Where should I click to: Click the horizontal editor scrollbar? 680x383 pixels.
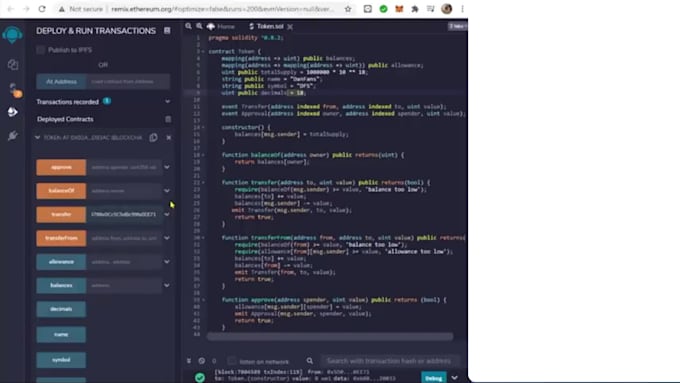(330, 336)
